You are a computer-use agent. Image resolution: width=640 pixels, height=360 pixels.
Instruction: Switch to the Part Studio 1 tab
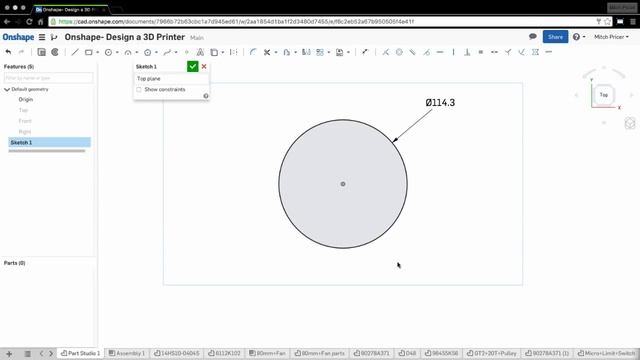(x=80, y=353)
